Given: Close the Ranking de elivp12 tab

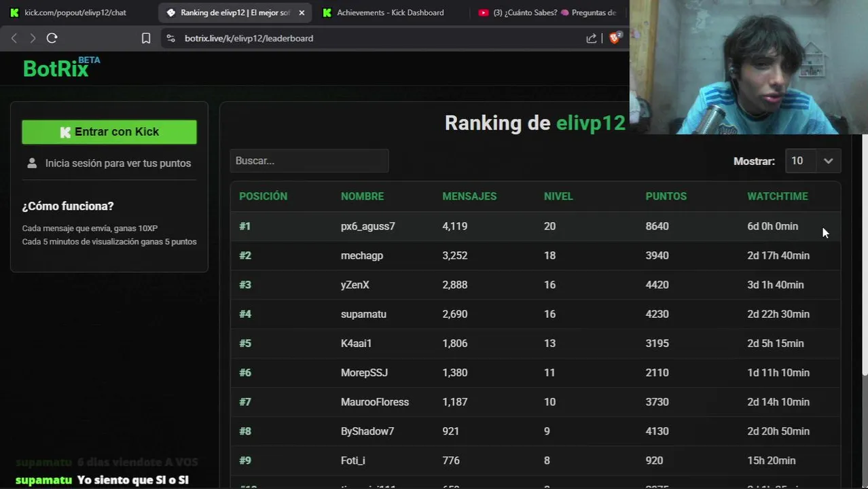Looking at the screenshot, I should [x=302, y=12].
